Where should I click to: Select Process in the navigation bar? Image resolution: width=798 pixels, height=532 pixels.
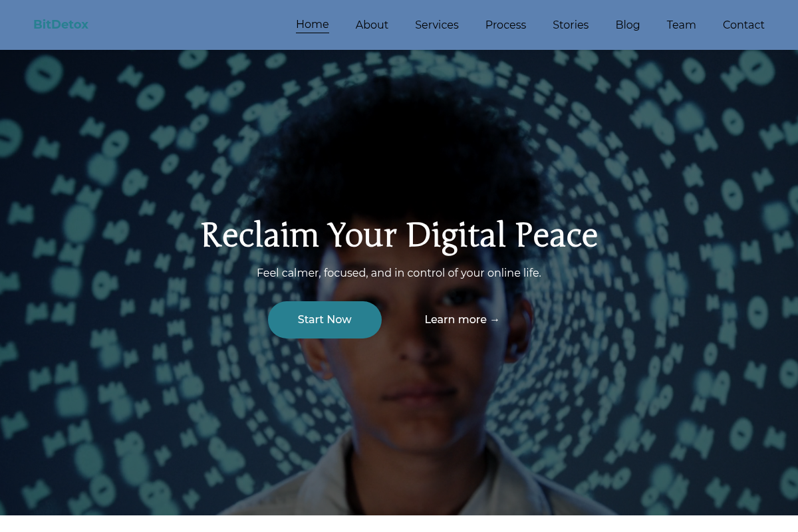point(505,25)
